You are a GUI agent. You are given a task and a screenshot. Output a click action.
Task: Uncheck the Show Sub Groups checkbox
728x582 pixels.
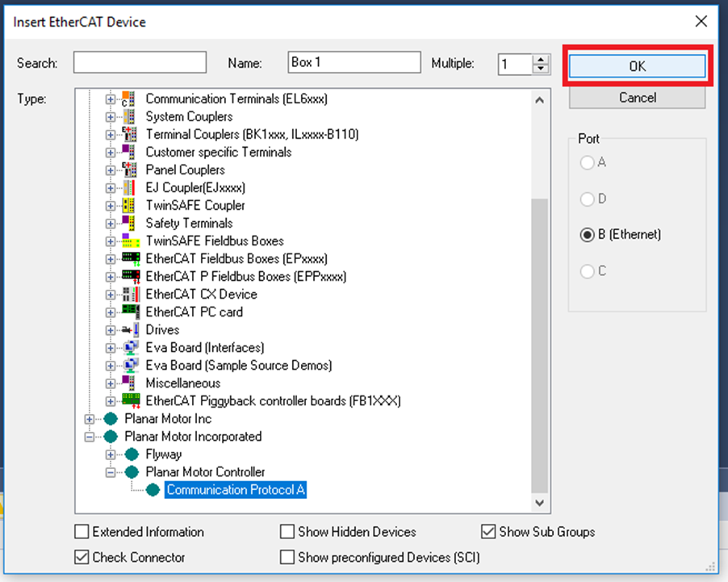point(487,532)
